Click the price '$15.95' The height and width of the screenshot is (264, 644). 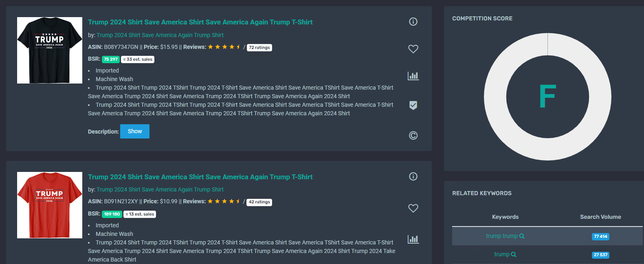169,47
